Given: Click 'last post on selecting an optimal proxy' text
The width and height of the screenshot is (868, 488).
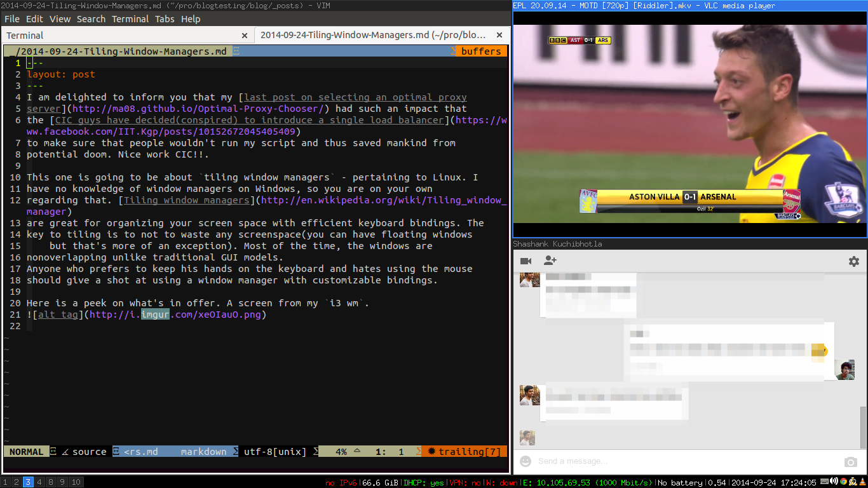Looking at the screenshot, I should pyautogui.click(x=355, y=97).
